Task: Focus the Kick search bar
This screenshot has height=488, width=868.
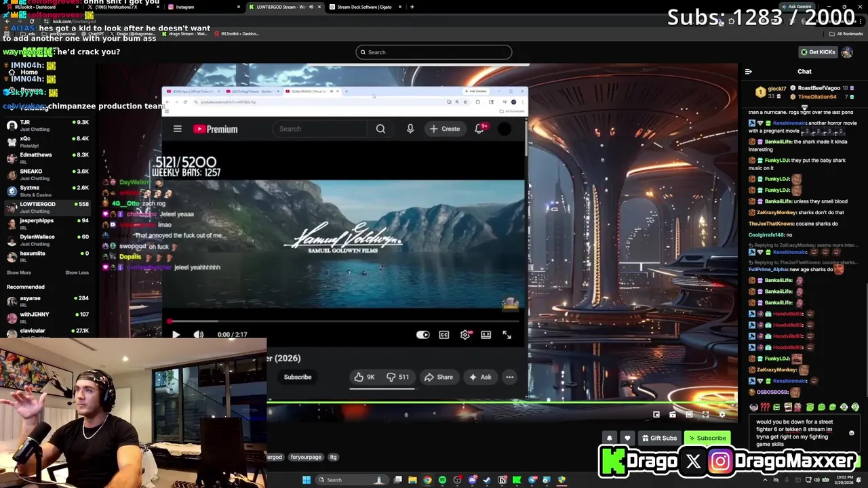Action: 434,52
